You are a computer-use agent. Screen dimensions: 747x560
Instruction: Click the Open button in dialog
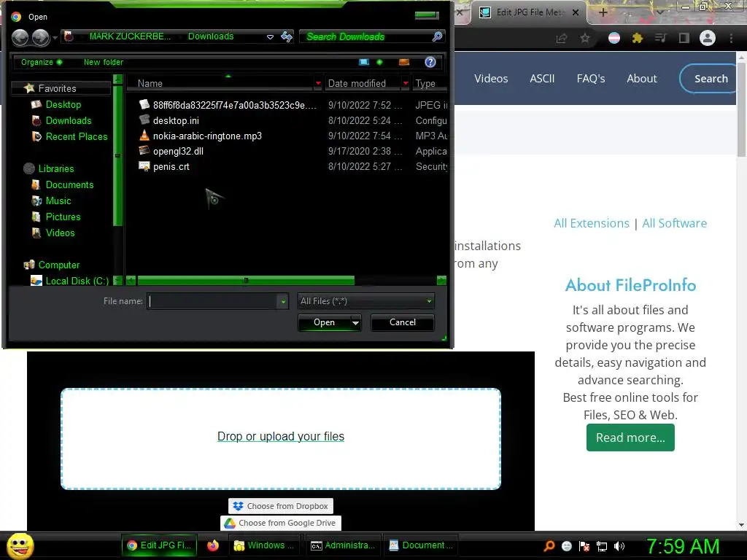[325, 322]
